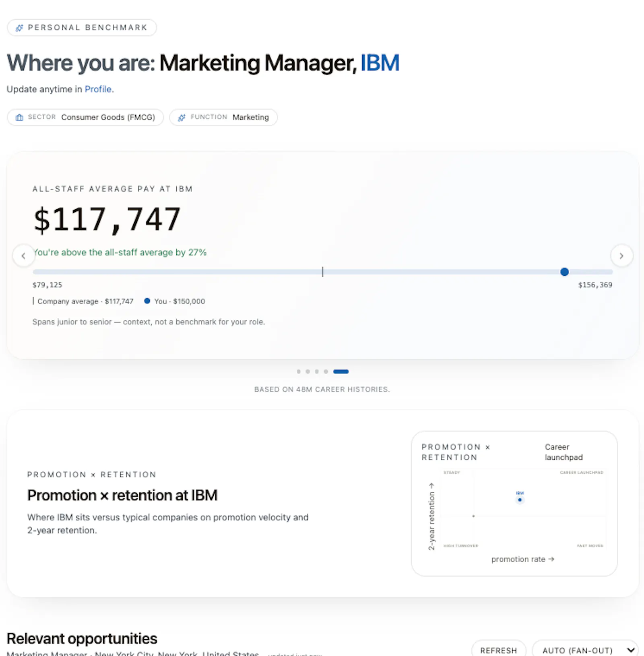Click the Personal Benchmark badge

[82, 28]
